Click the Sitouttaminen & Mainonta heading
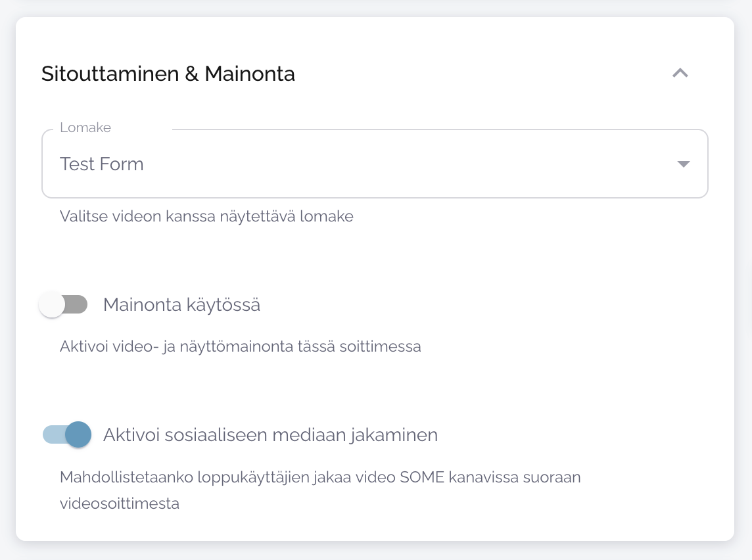 click(x=168, y=74)
